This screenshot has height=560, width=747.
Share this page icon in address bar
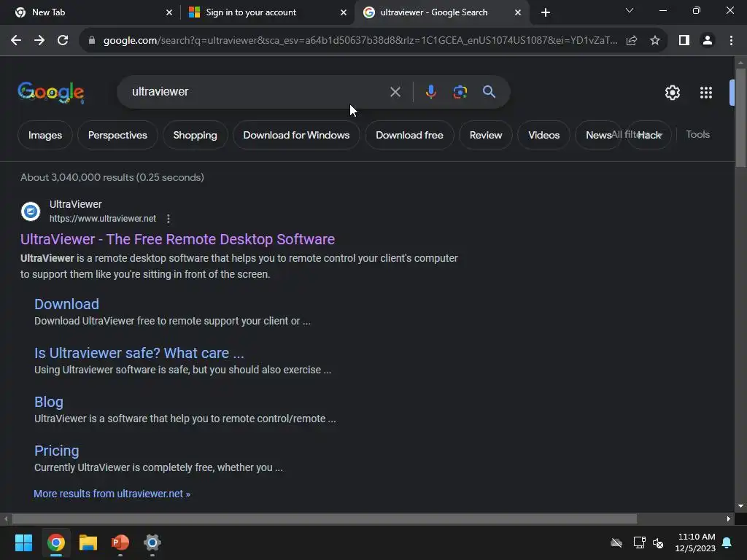(x=632, y=41)
